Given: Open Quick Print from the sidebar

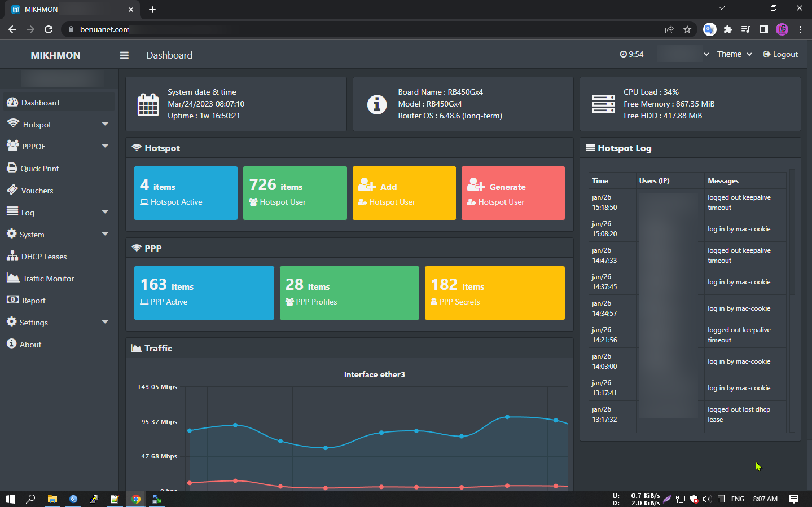Looking at the screenshot, I should pos(39,169).
